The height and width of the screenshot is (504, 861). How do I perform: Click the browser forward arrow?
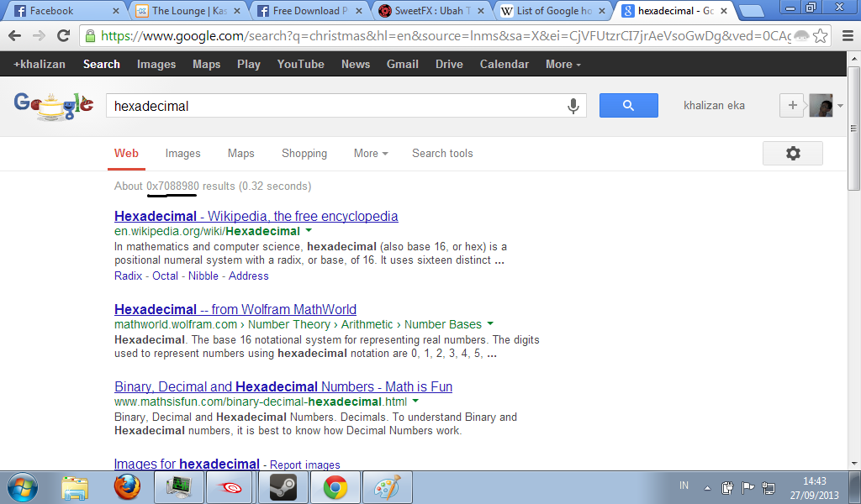pyautogui.click(x=39, y=36)
